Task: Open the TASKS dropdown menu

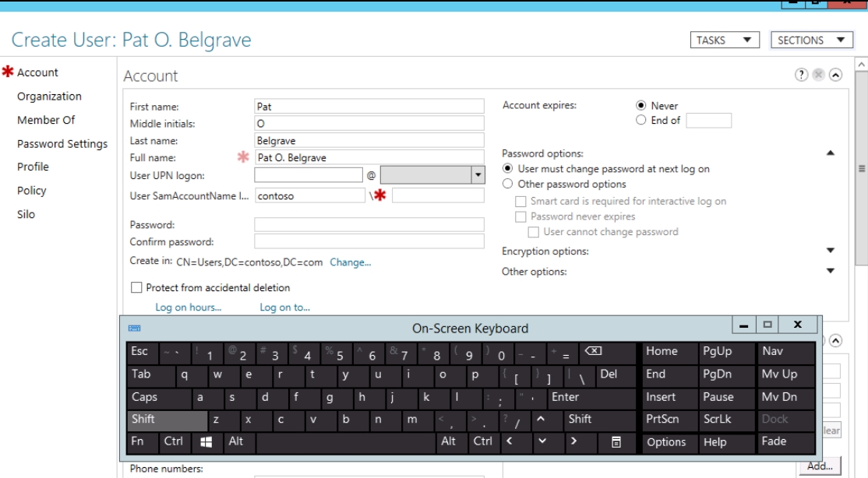Action: (x=725, y=40)
